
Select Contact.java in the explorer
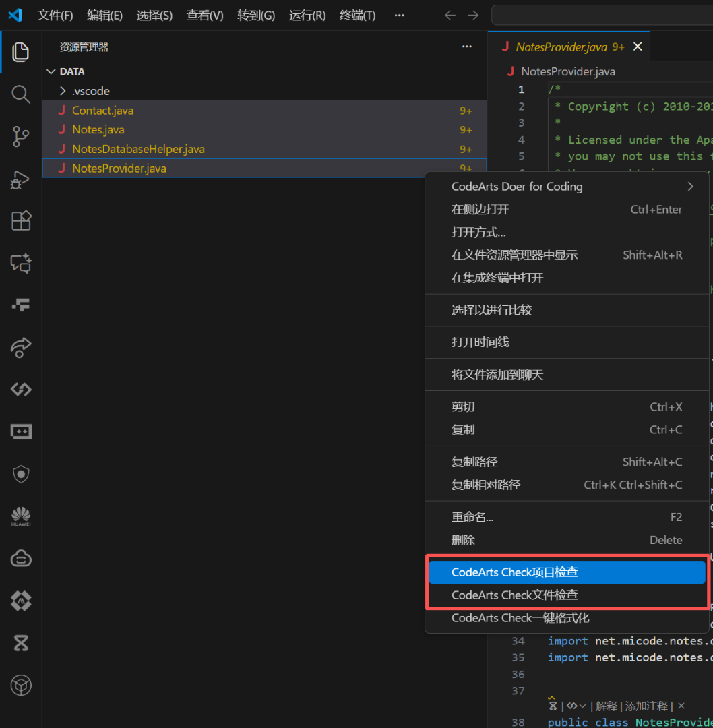[x=102, y=110]
